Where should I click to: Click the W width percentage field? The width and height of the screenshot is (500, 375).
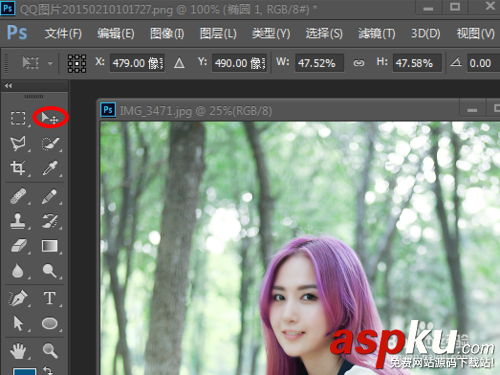[319, 63]
